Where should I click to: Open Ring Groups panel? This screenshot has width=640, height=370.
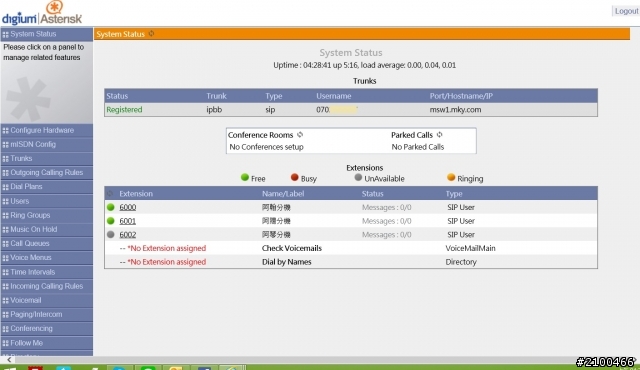47,215
